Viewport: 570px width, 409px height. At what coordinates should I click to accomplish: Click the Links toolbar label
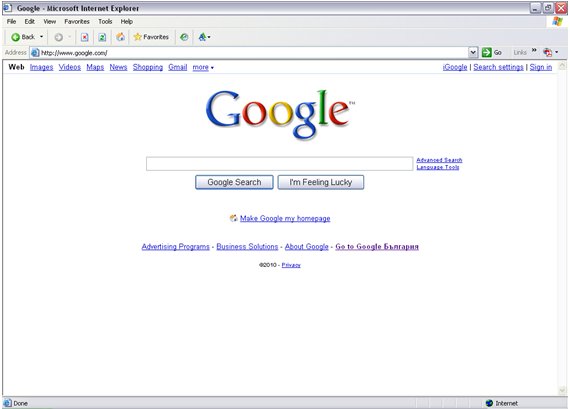(x=520, y=52)
